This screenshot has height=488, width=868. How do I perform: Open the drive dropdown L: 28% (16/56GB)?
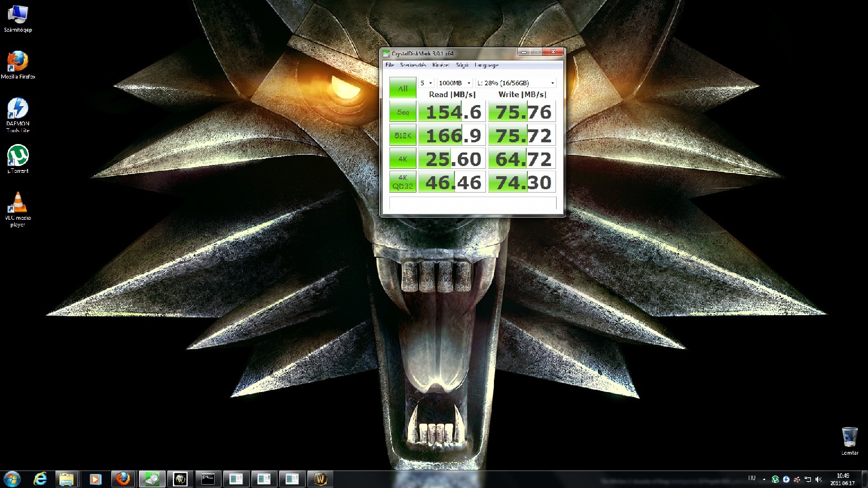click(x=516, y=83)
